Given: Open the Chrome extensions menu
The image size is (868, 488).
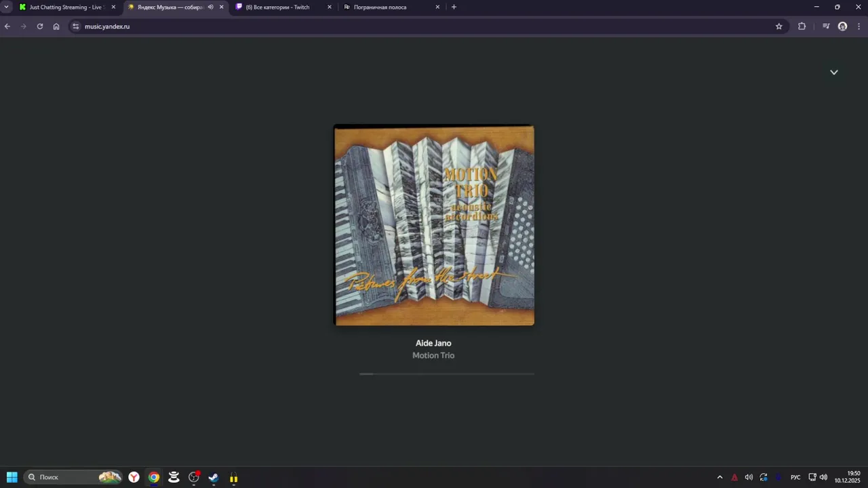Looking at the screenshot, I should tap(802, 26).
